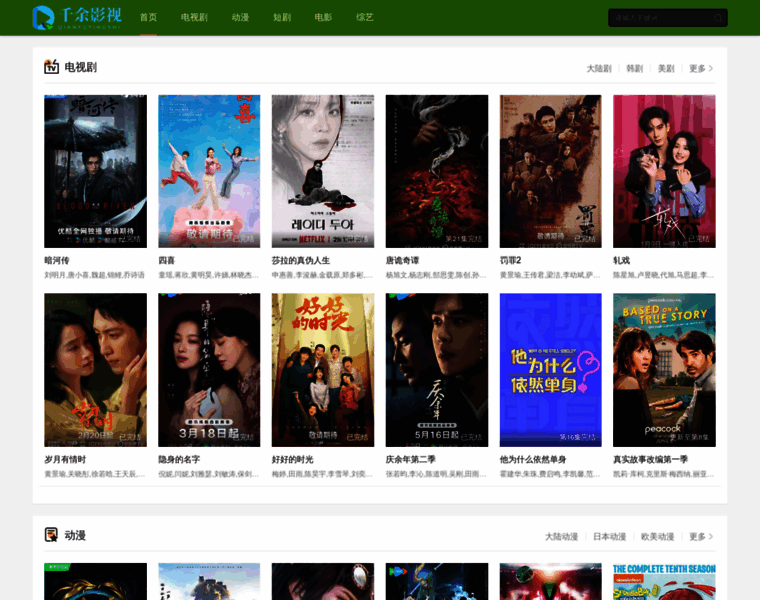760x600 pixels.
Task: Open the SpongeBob Complete Tenth Season anime poster
Action: [664, 581]
